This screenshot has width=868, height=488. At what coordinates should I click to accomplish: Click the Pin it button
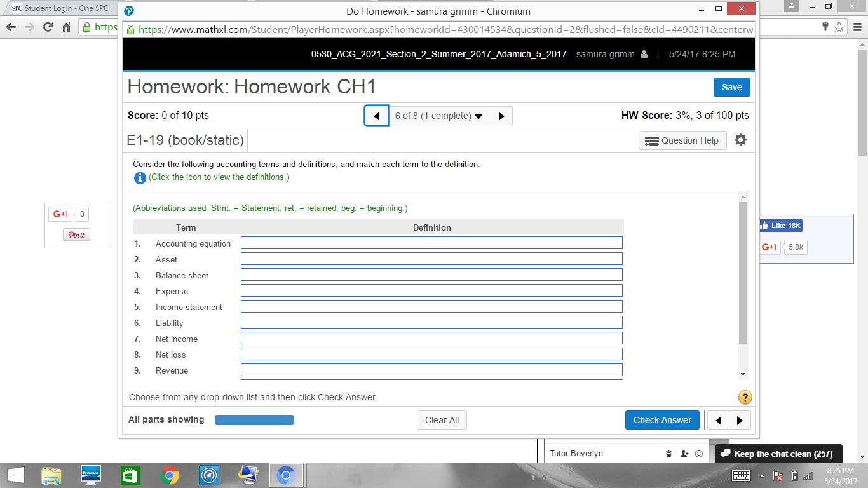coord(77,235)
